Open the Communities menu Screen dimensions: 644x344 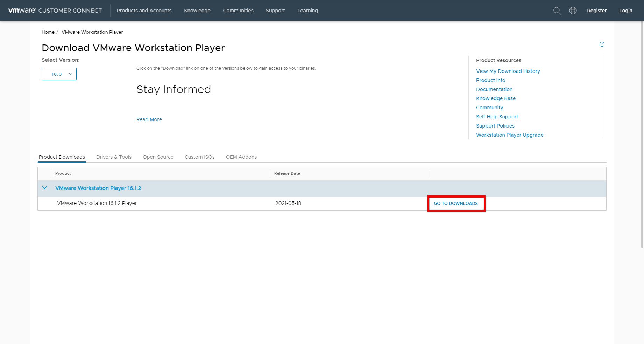coord(238,11)
